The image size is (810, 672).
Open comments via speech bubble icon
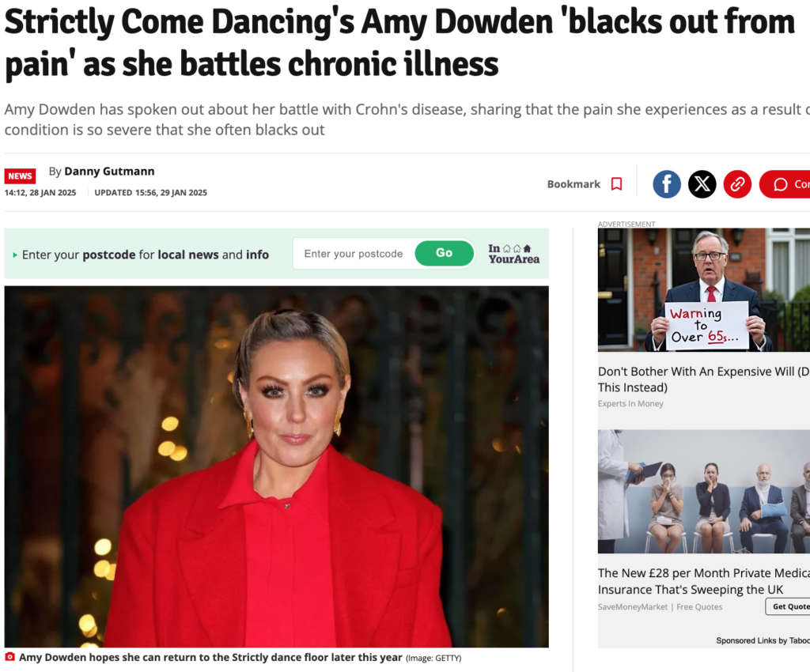tap(781, 184)
